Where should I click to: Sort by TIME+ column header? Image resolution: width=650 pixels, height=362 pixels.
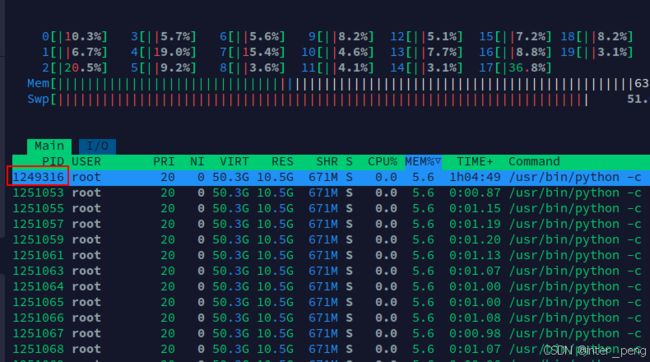(x=475, y=161)
